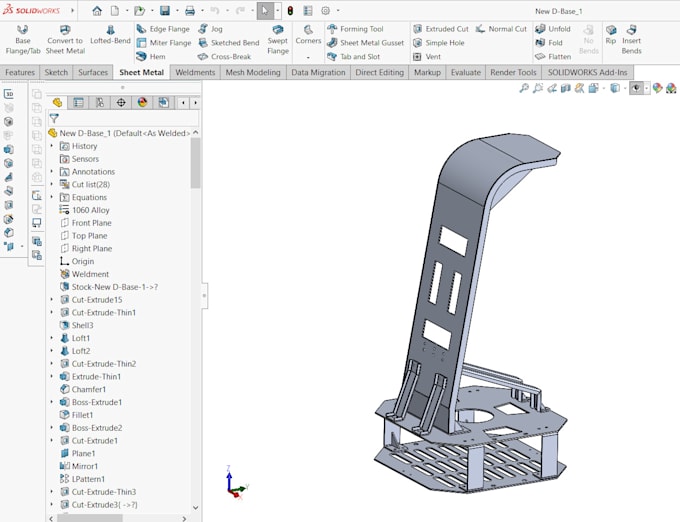The image size is (680, 522).
Task: Click the Zoom to Fit view icon
Action: pos(524,88)
